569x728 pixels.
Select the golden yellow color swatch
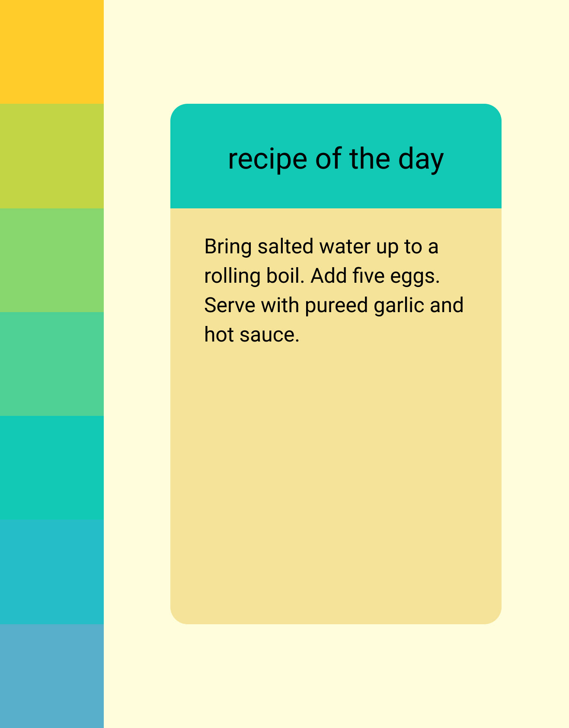52,52
